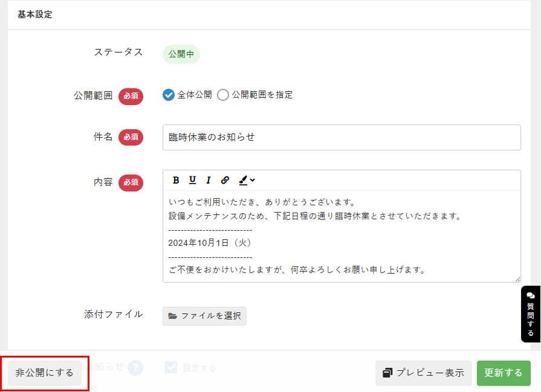The width and height of the screenshot is (541, 392).
Task: Open the highlighter color dropdown
Action: pyautogui.click(x=247, y=180)
